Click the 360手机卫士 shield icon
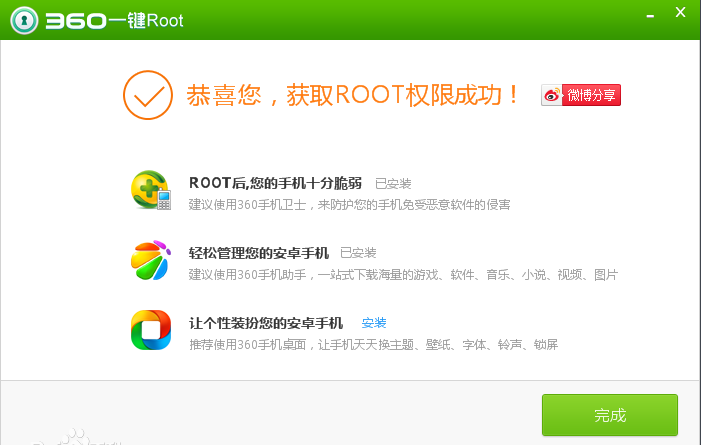The width and height of the screenshot is (701, 445). pyautogui.click(x=151, y=190)
